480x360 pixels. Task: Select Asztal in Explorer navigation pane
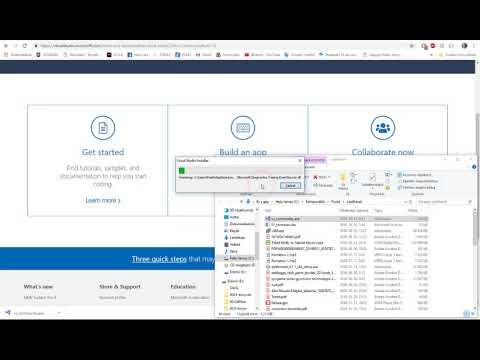(232, 217)
